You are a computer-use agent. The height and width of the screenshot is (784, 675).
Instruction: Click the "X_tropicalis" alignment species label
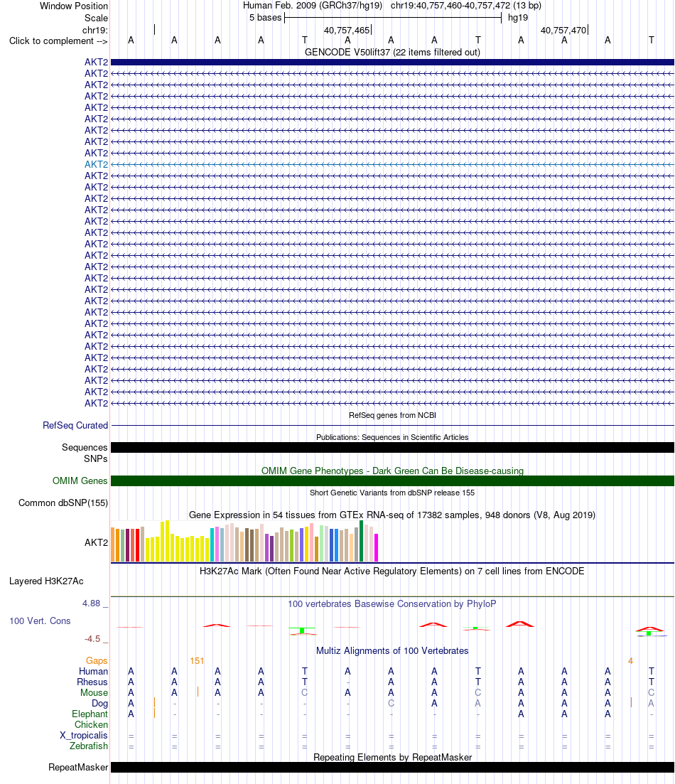pos(84,736)
